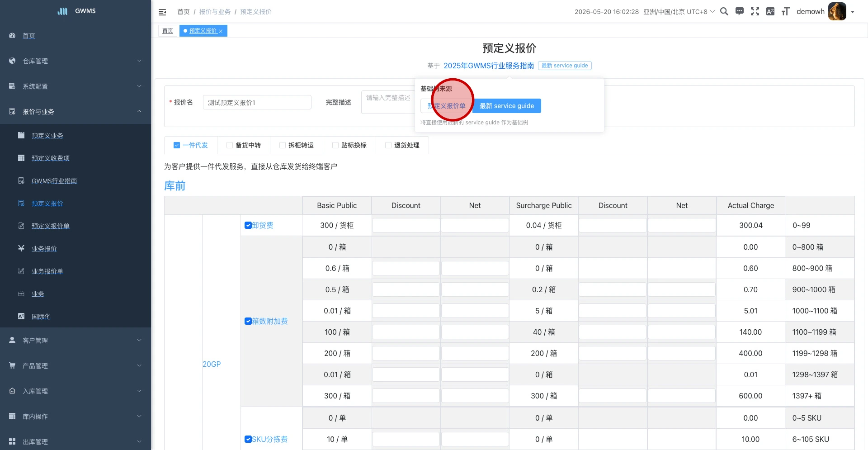This screenshot has width=868, height=450.
Task: Toggle the fullscreen icon
Action: [755, 11]
